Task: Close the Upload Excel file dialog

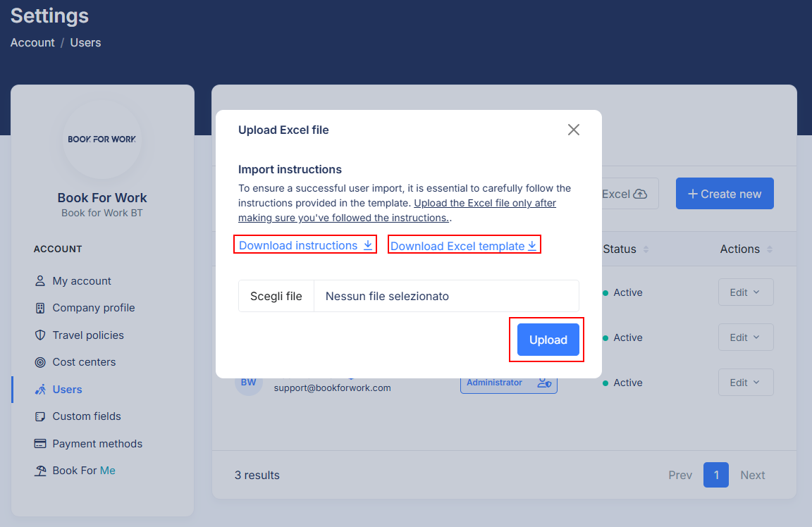Action: (x=574, y=130)
